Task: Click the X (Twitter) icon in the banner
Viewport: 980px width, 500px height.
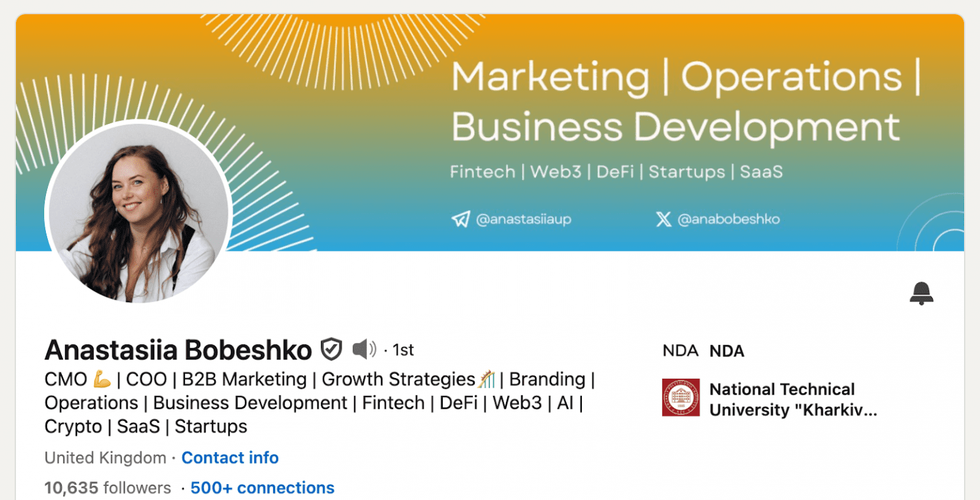Action: tap(663, 218)
